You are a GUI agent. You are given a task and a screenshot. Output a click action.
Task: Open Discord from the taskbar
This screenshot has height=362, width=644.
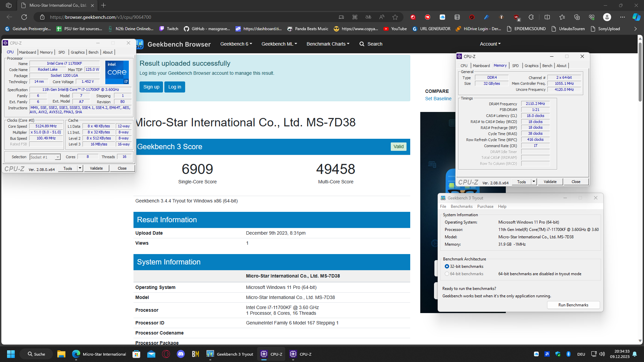pyautogui.click(x=181, y=354)
